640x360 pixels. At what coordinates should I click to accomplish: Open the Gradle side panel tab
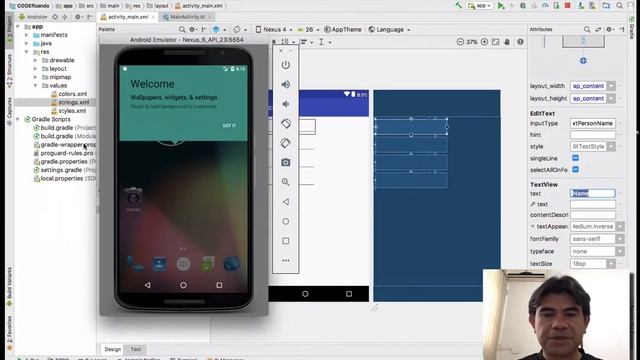pyautogui.click(x=631, y=27)
